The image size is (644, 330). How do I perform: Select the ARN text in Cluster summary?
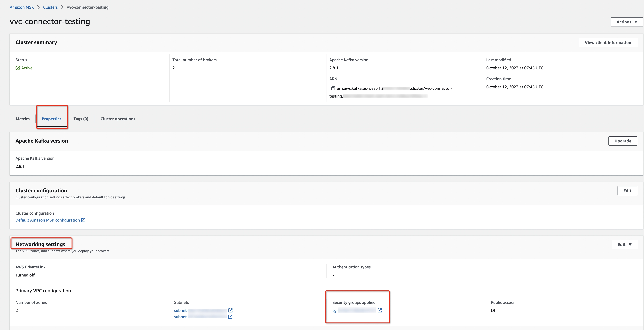[x=391, y=92]
